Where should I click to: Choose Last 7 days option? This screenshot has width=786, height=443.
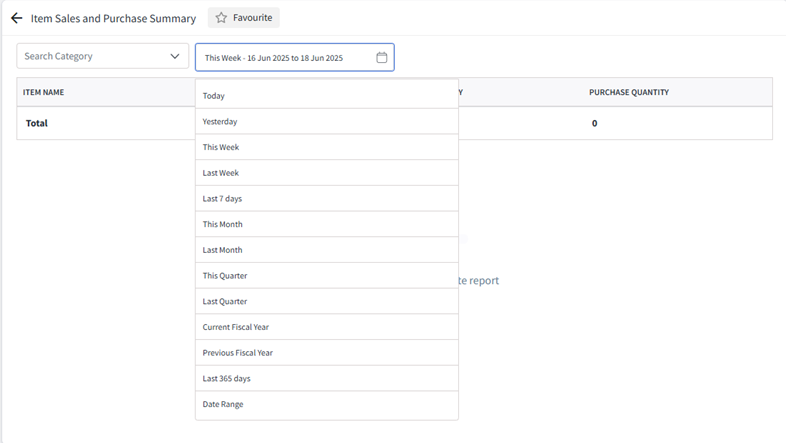327,198
